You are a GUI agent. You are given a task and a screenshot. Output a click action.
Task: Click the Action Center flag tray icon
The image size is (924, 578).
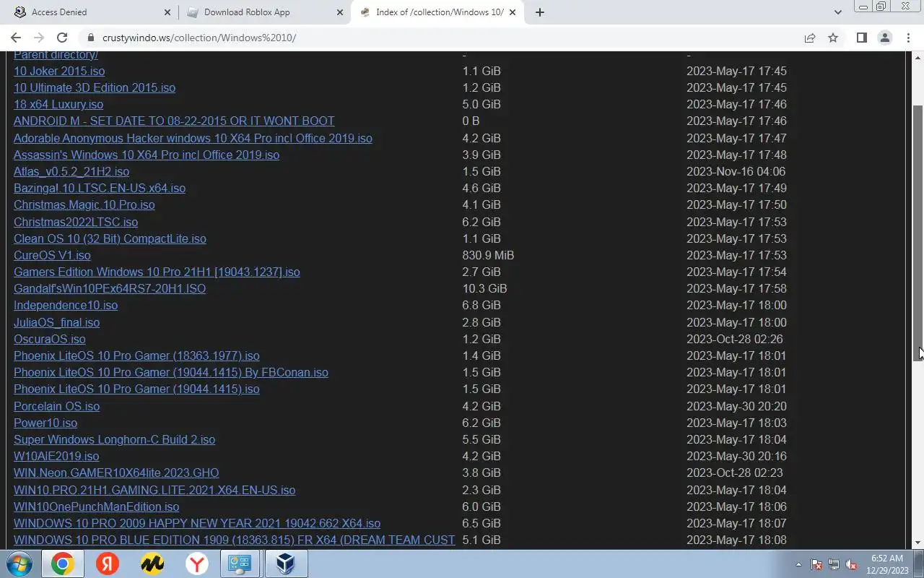pyautogui.click(x=816, y=564)
